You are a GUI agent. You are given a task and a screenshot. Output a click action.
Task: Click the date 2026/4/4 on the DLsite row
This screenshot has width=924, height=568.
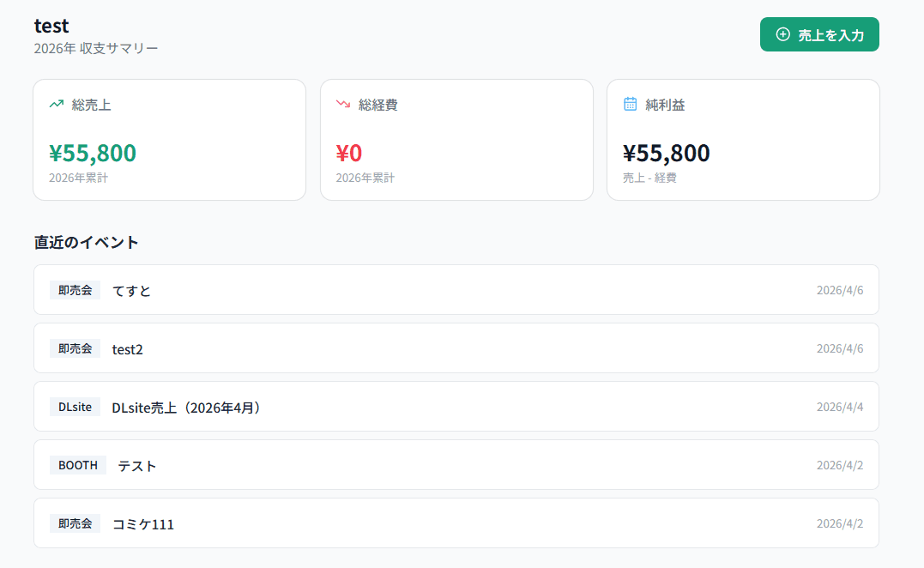coord(840,407)
